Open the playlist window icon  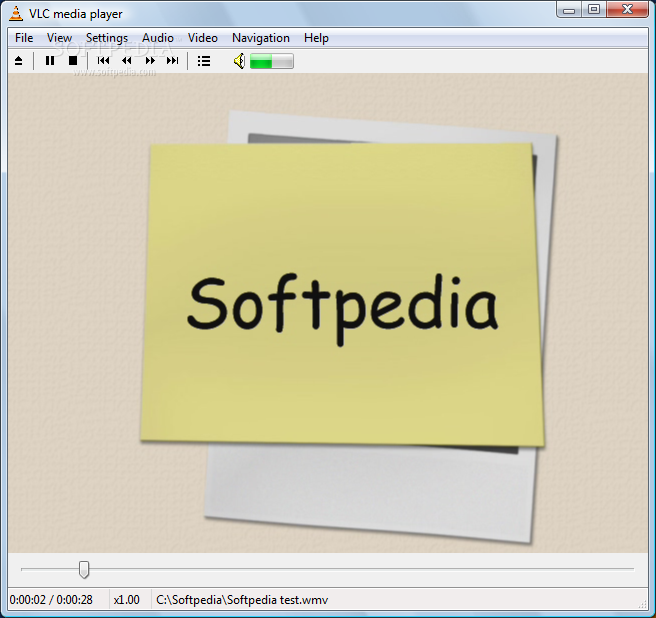[204, 61]
